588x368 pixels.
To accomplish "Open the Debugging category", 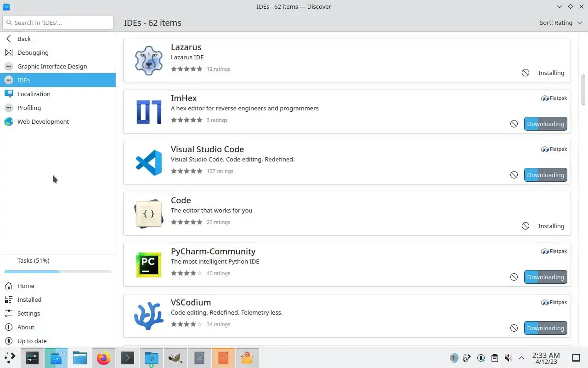I will click(58, 52).
